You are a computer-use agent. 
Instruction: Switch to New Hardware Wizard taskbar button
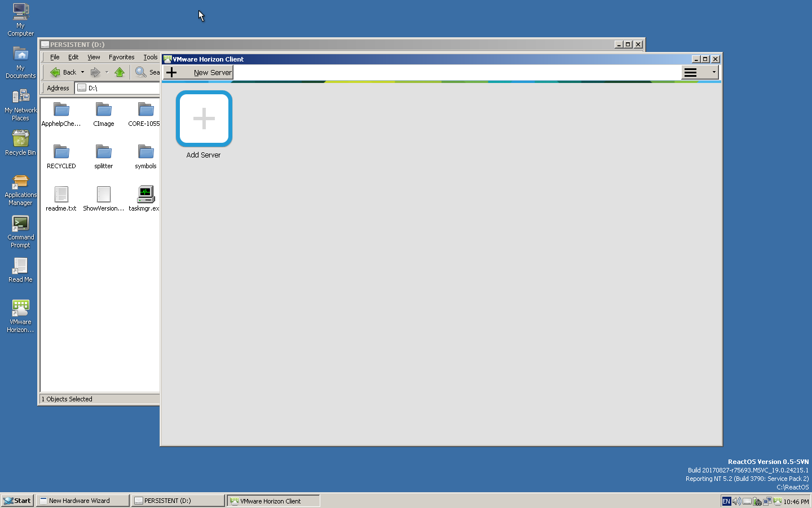83,501
